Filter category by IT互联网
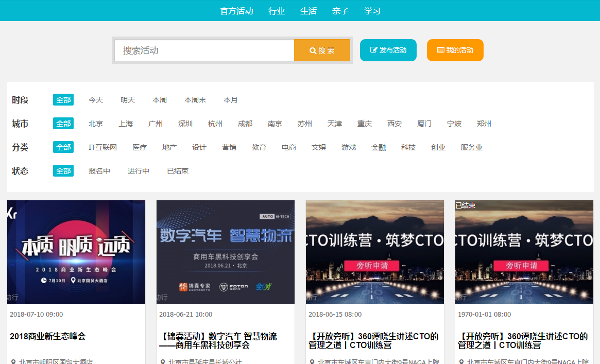The width and height of the screenshot is (600, 364). (102, 147)
